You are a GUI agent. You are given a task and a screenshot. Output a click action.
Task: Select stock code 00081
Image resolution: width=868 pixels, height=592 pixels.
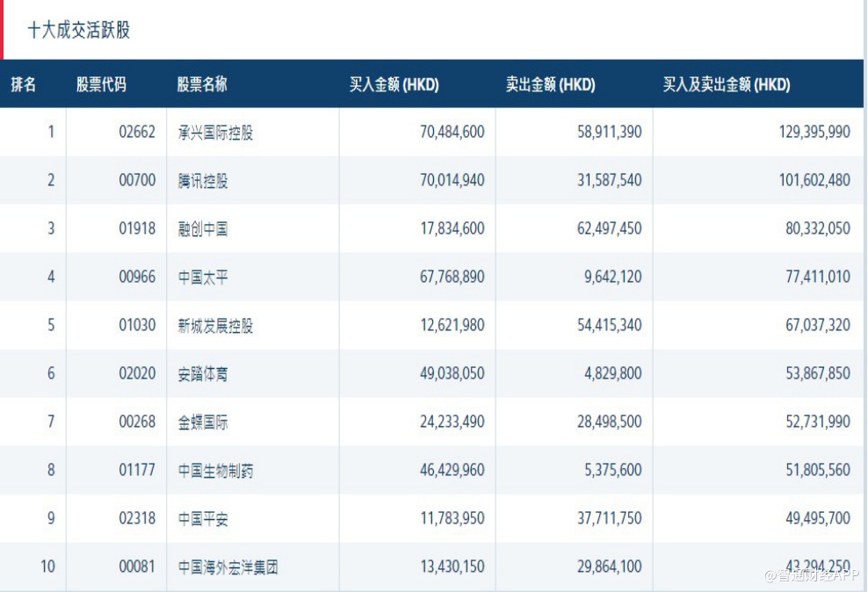(x=137, y=567)
